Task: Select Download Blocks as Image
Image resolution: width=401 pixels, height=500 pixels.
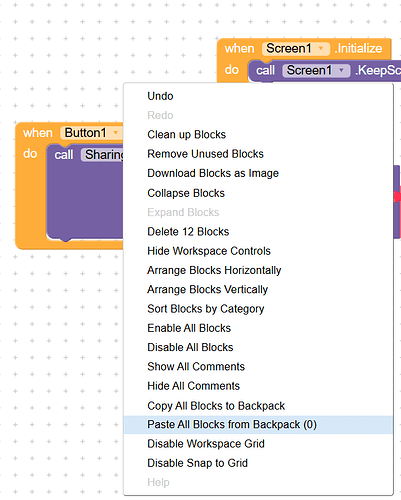Action: (x=258, y=173)
